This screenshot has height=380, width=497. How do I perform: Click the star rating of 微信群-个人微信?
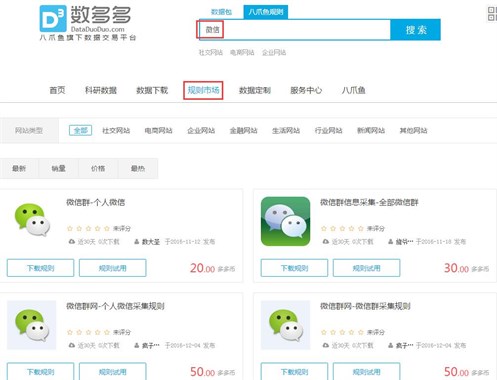(88, 228)
